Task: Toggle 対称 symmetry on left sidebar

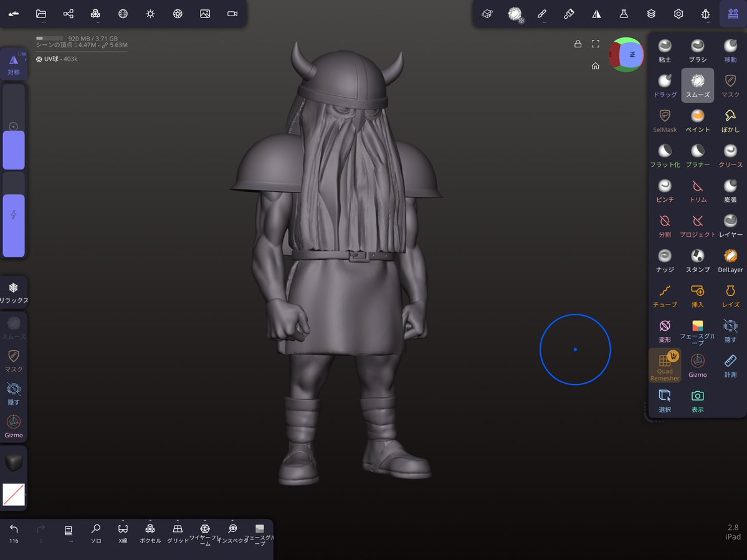Action: coord(14,64)
